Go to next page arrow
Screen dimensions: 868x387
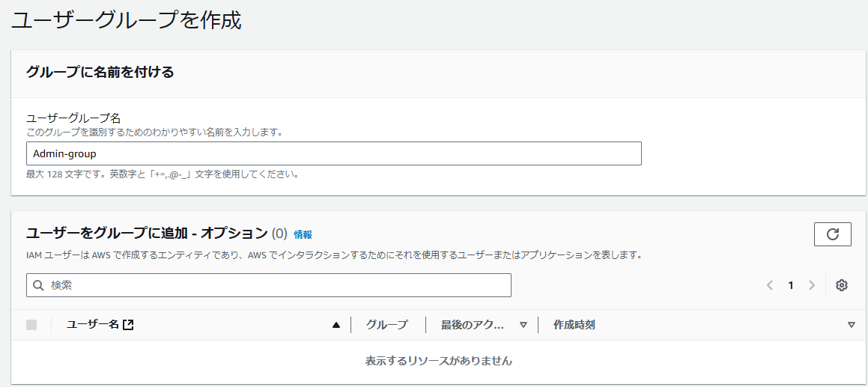[x=812, y=285]
